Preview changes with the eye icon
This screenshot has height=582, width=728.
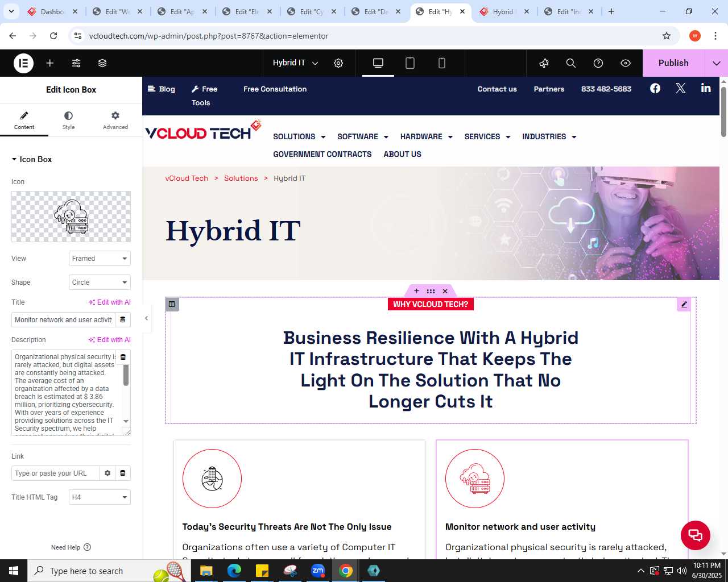(x=626, y=63)
